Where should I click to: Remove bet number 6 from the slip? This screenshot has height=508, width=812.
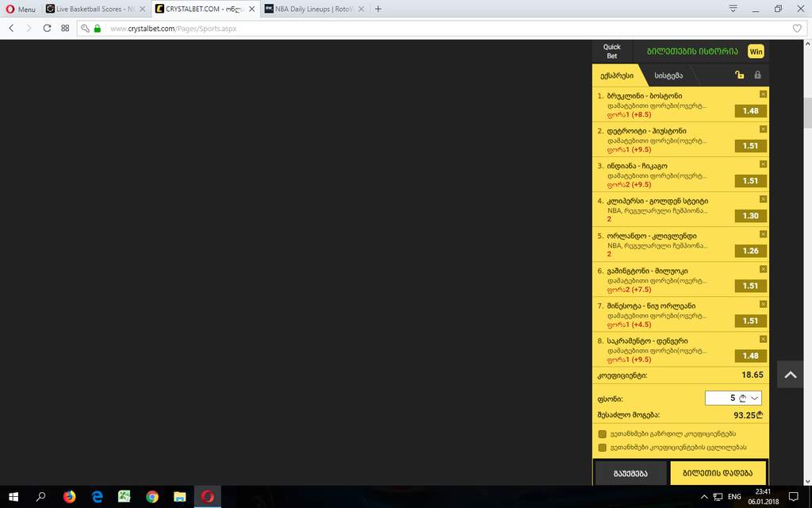click(763, 269)
